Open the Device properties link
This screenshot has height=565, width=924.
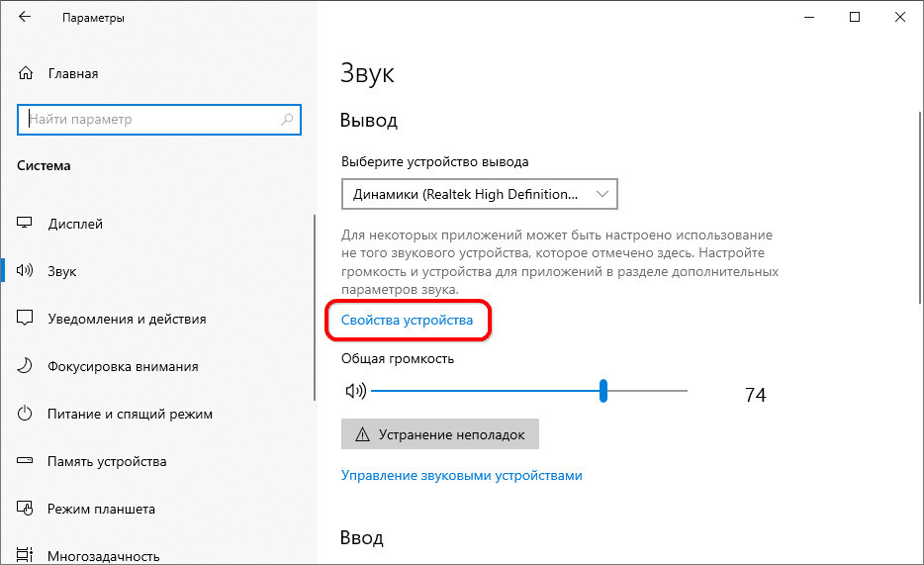pos(407,321)
